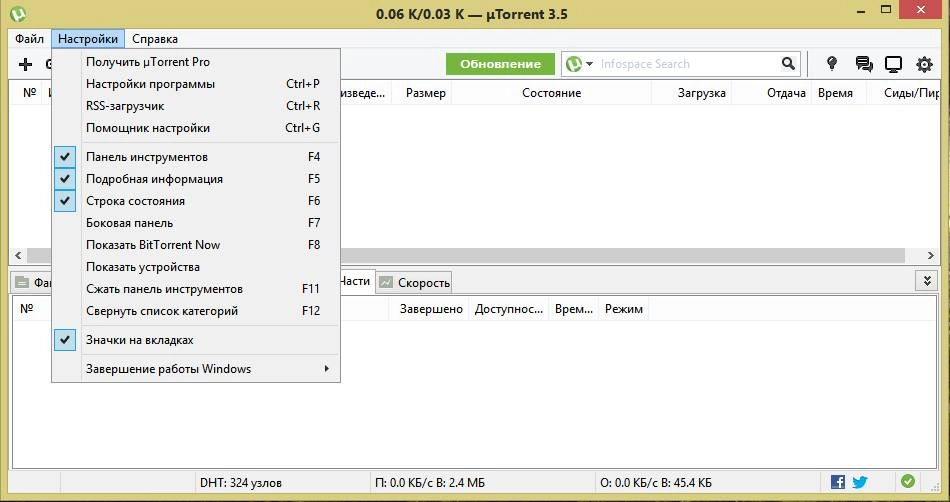Image resolution: width=950 pixels, height=502 pixels.
Task: Click the magnifier search icon
Action: click(x=788, y=64)
